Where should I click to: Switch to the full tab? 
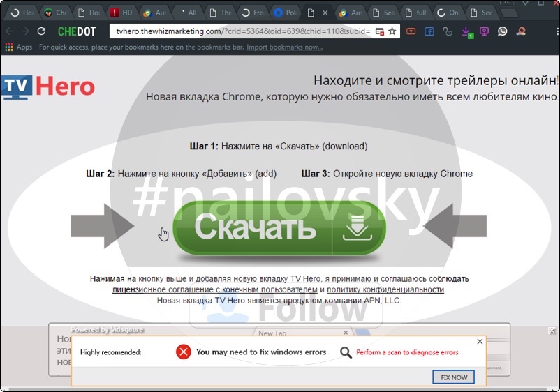(416, 13)
